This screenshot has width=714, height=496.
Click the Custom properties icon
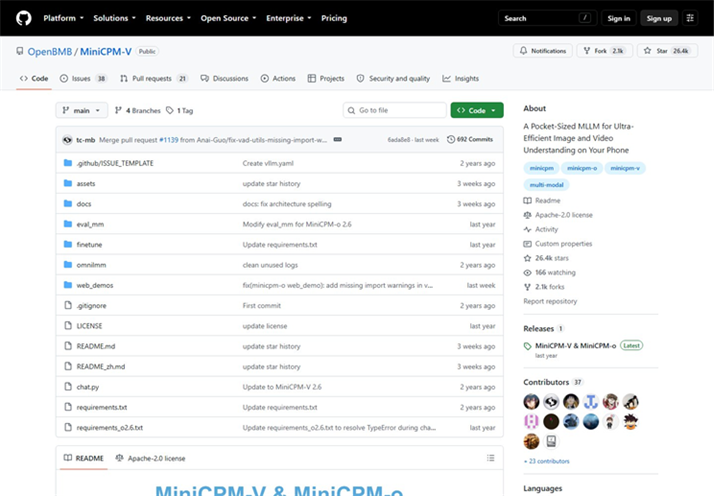tap(527, 244)
